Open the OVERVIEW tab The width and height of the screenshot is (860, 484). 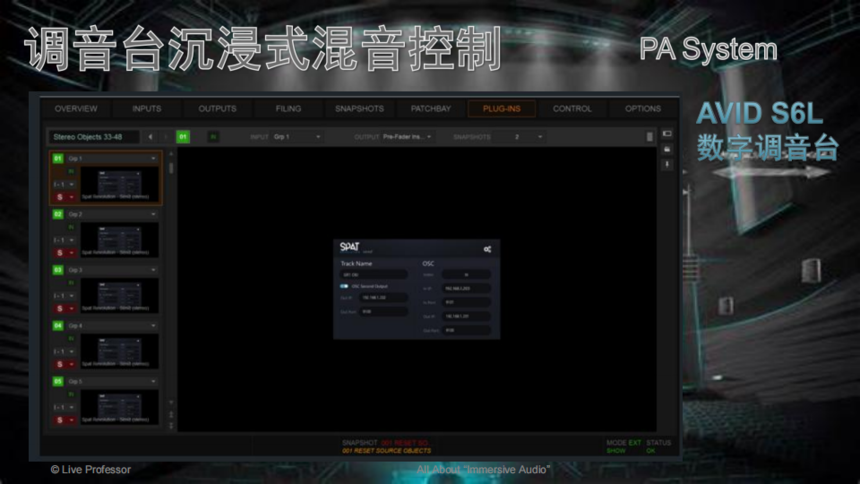coord(76,109)
